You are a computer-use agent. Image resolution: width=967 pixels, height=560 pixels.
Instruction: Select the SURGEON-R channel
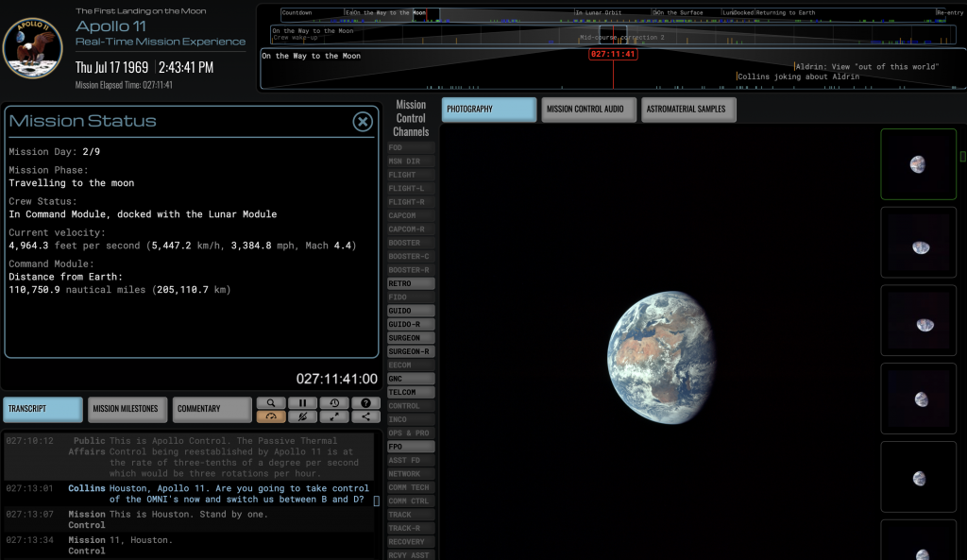click(411, 351)
